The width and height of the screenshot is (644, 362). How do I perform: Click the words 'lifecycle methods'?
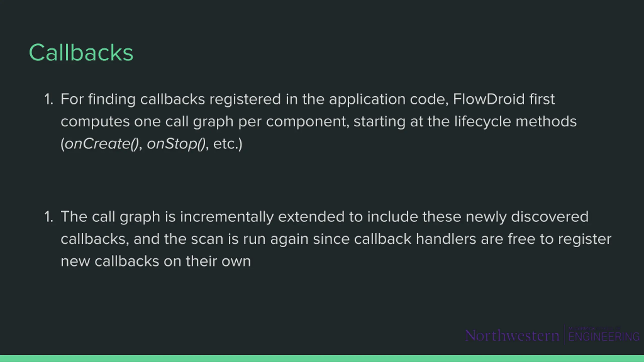tap(515, 121)
